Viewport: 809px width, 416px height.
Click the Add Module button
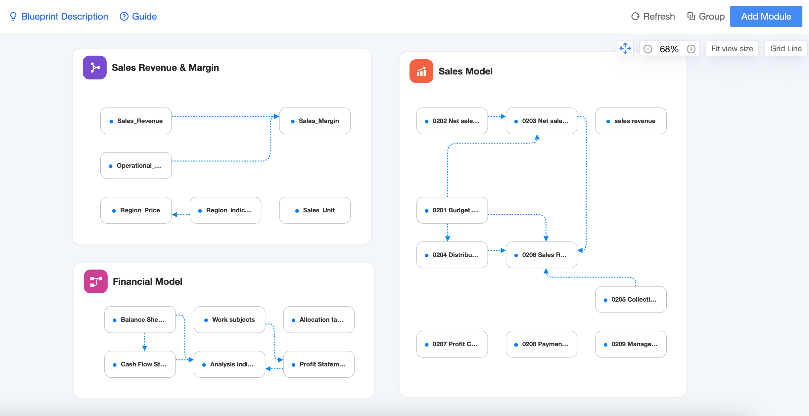(766, 17)
